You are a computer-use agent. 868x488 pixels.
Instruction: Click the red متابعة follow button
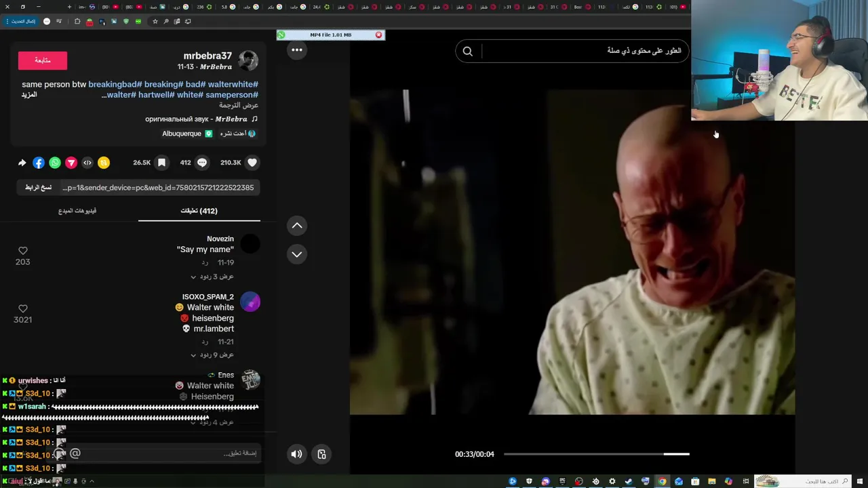(43, 60)
